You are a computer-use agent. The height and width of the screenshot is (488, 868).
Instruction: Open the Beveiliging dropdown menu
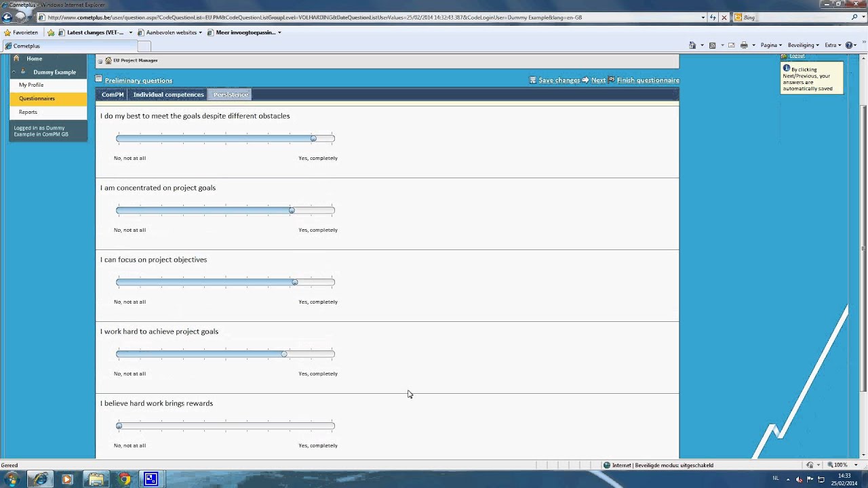coord(804,45)
